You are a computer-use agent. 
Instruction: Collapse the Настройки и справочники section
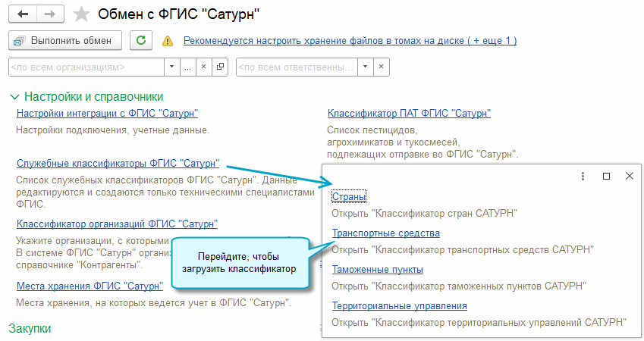pyautogui.click(x=14, y=97)
